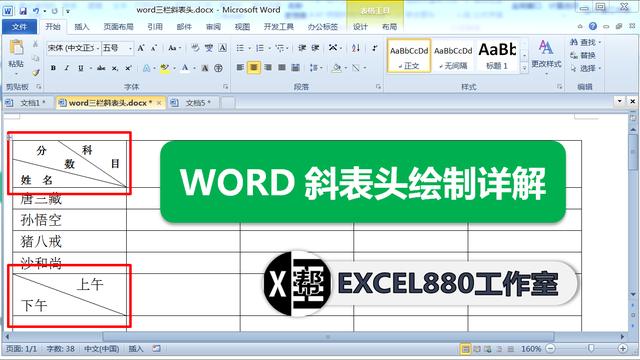The image size is (640, 360).
Task: Click the Distributed alignment icon
Action: coord(296,67)
